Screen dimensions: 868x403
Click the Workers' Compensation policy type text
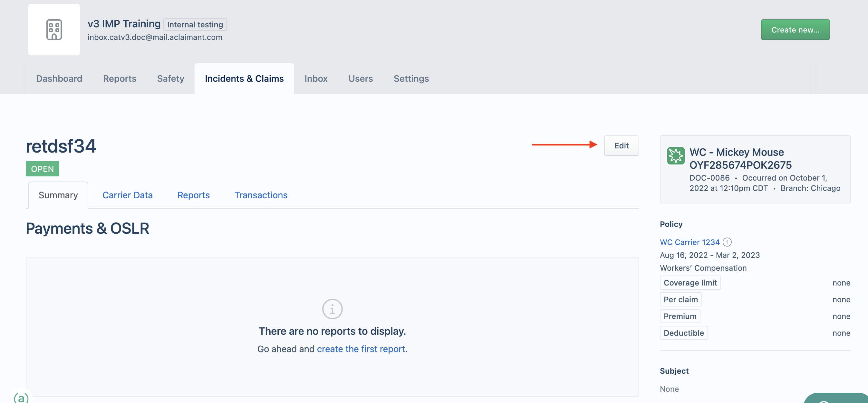(x=703, y=268)
